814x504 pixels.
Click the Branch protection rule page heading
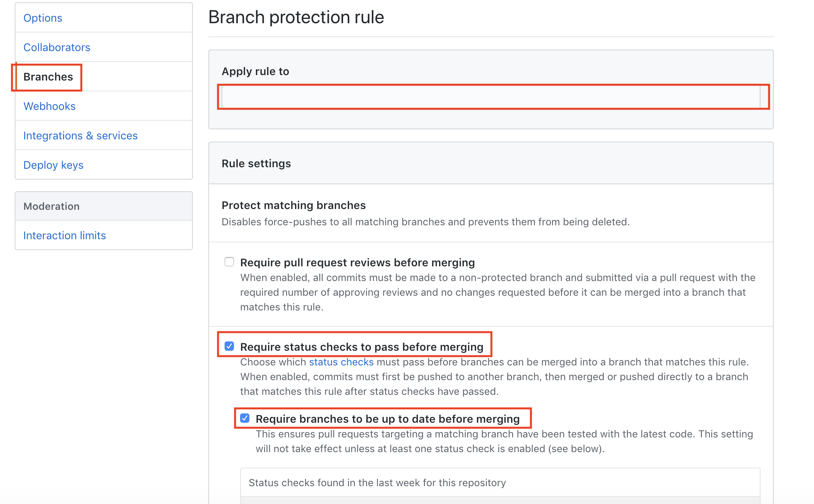(296, 17)
